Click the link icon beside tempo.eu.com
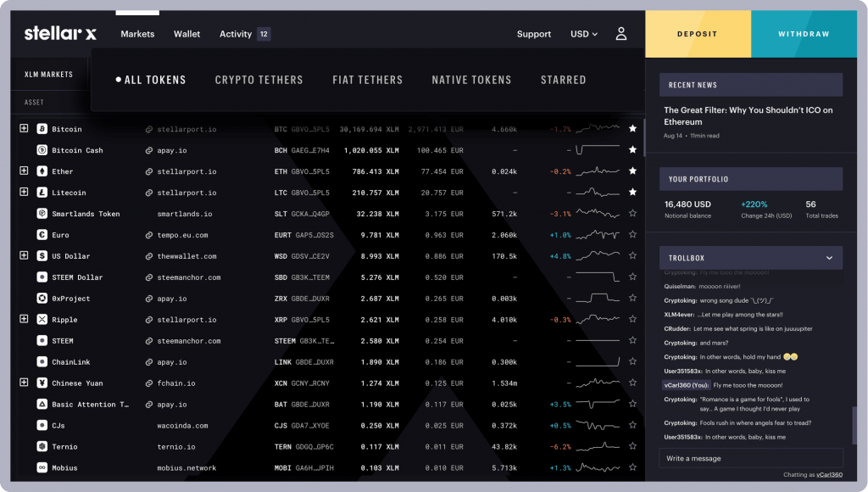This screenshot has height=492, width=868. pos(149,235)
